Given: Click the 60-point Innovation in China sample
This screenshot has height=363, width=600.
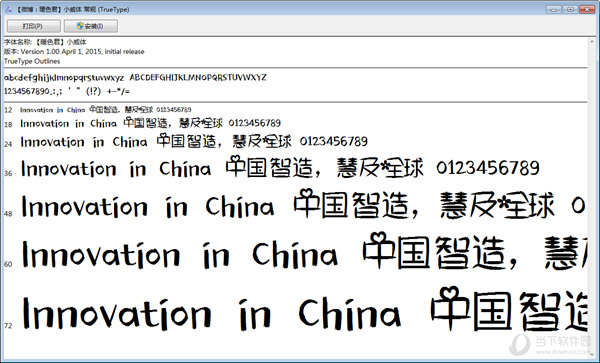Looking at the screenshot, I should (304, 252).
